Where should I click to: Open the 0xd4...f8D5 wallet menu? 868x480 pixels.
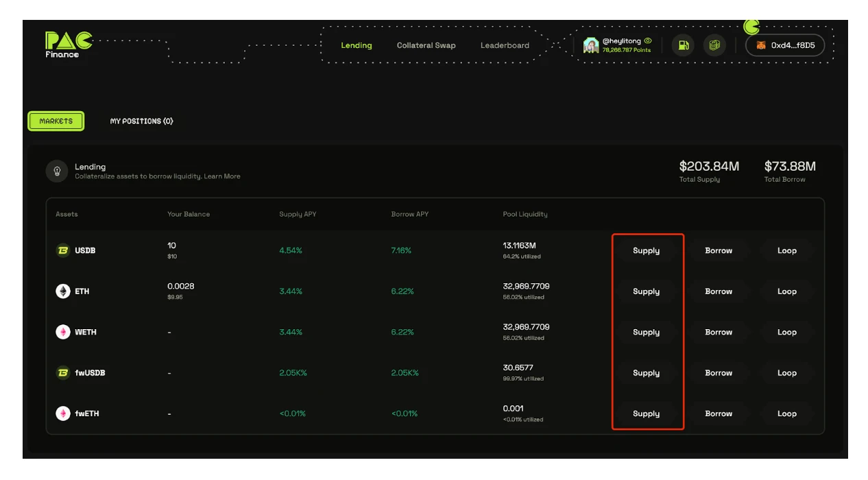click(785, 45)
